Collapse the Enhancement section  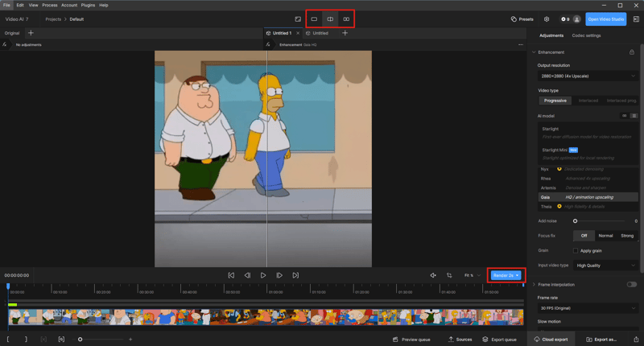click(x=534, y=52)
